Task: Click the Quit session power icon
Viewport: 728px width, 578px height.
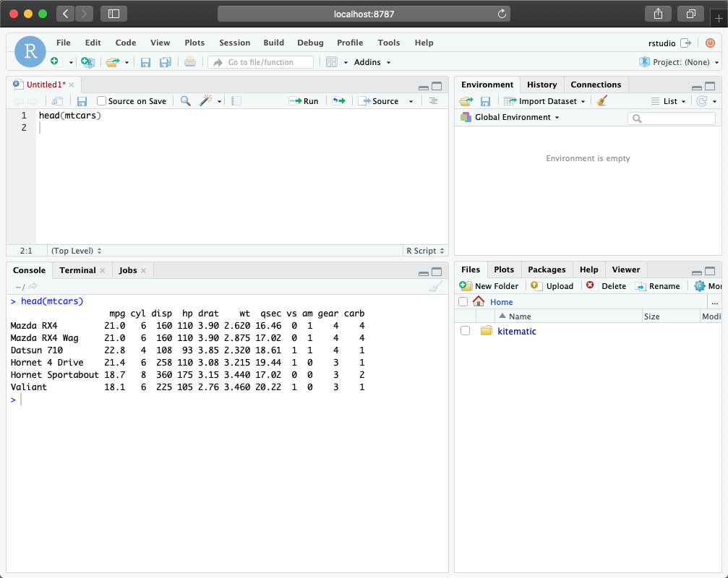Action: pos(710,43)
